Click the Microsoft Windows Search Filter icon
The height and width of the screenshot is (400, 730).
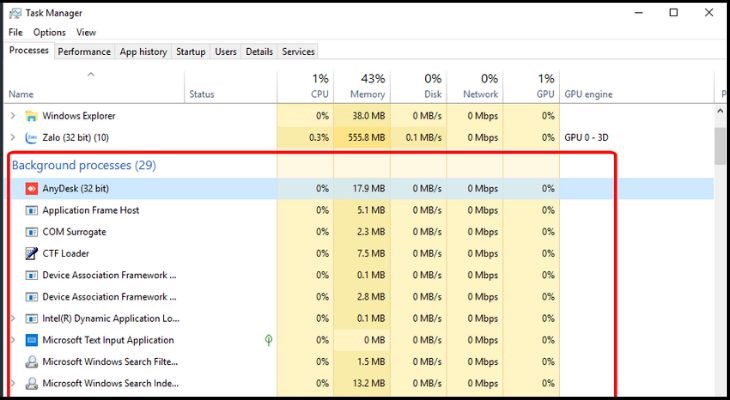point(31,362)
